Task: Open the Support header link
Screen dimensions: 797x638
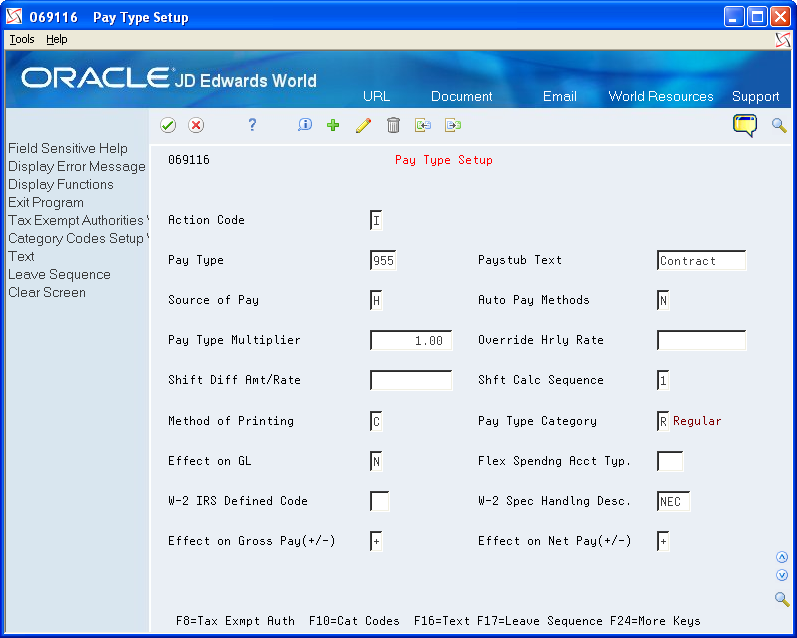Action: tap(755, 96)
